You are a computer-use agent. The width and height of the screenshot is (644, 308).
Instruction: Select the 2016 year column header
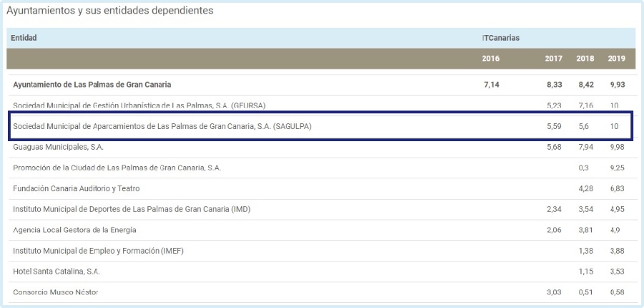click(491, 59)
